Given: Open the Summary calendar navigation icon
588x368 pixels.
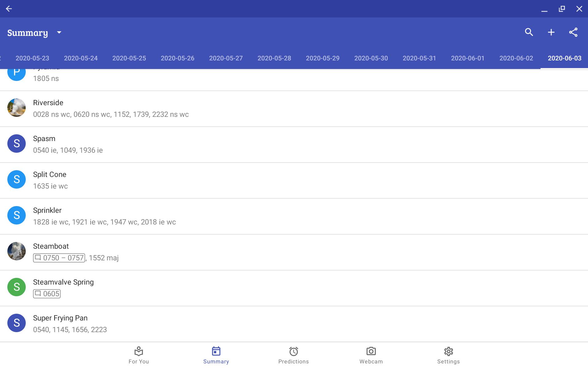Looking at the screenshot, I should tap(216, 351).
